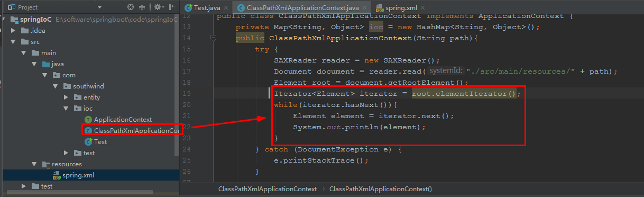This screenshot has height=197, width=644.
Task: Select ApplicationContext in project tree
Action: pos(123,120)
